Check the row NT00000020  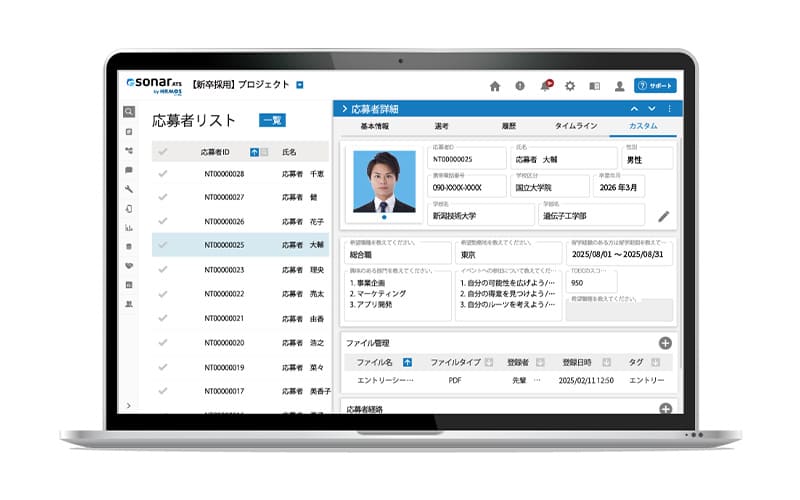click(163, 342)
